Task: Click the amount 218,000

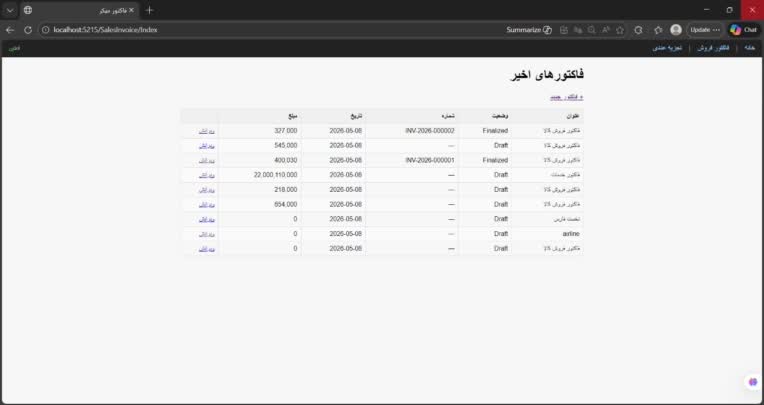Action: click(286, 189)
